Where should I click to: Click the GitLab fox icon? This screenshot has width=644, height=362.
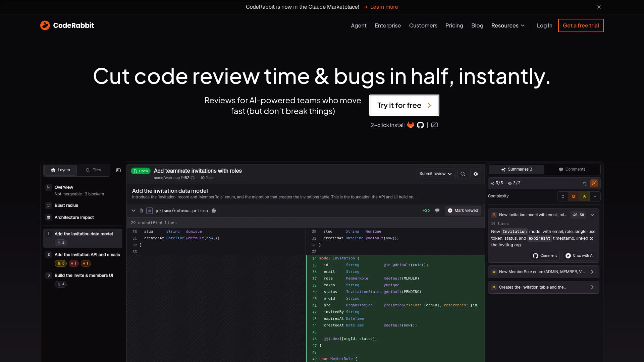[x=411, y=125]
